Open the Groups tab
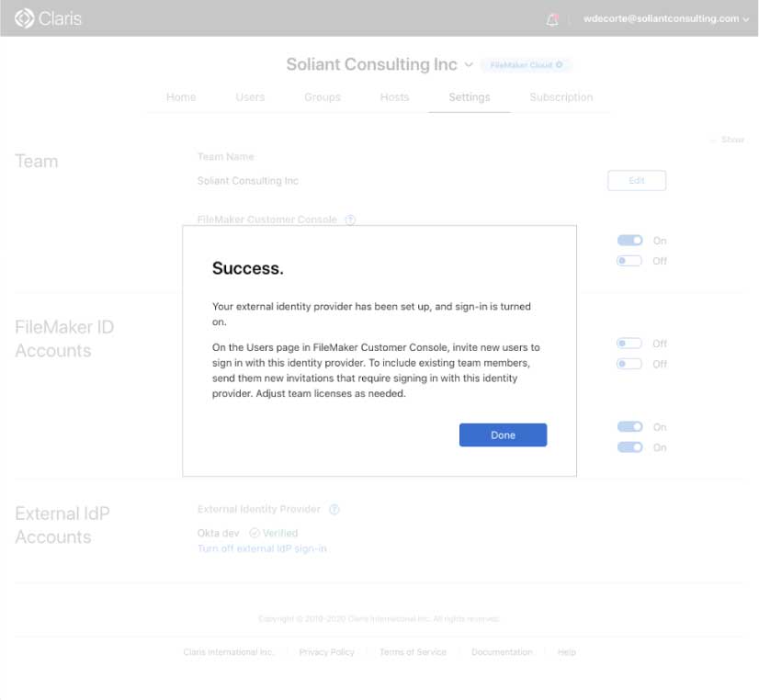 pos(323,97)
